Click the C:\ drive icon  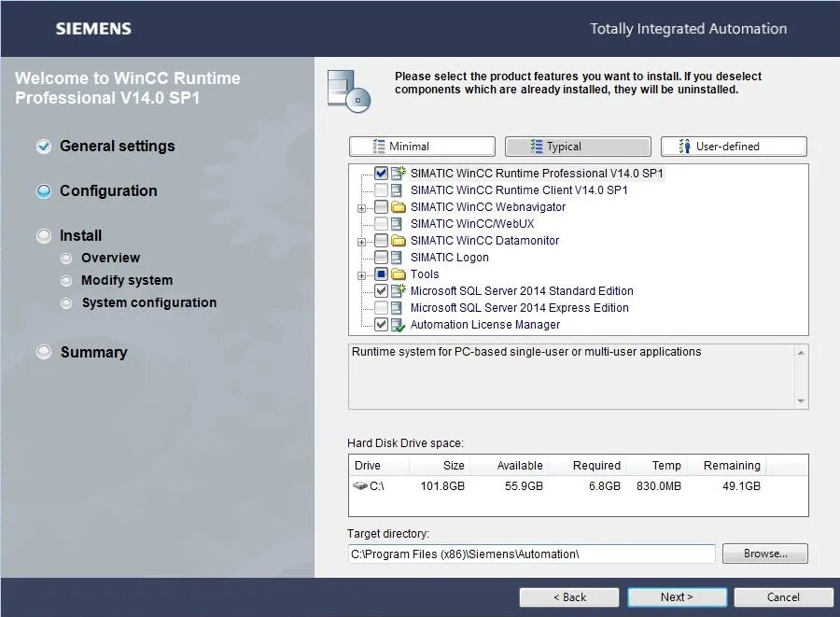360,485
